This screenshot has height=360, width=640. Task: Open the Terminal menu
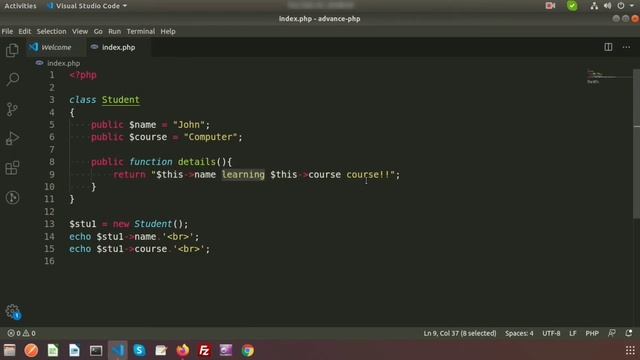(x=140, y=31)
